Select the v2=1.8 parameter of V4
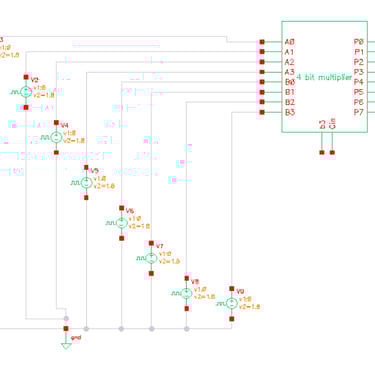This screenshot has height=366, width=375. point(74,141)
